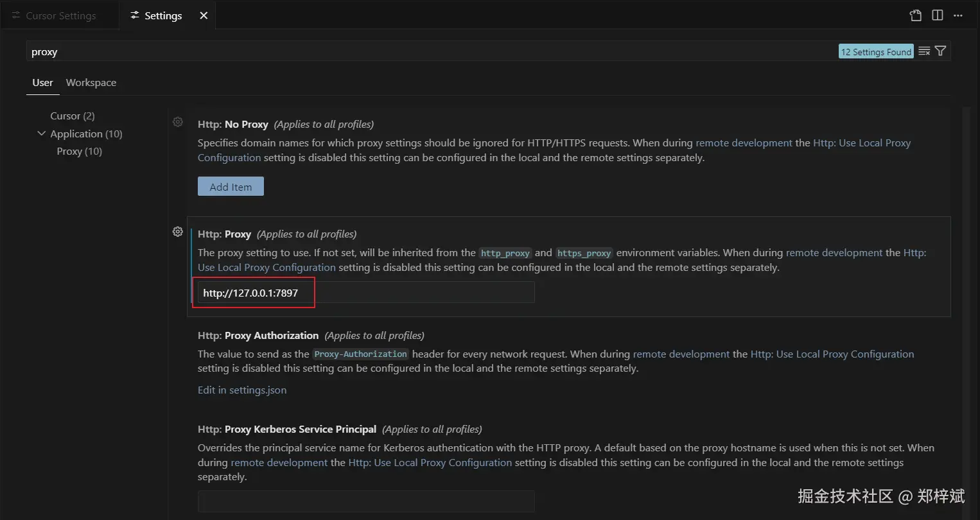The width and height of the screenshot is (980, 520).
Task: Click gear icon beside Http: Proxy
Action: (178, 232)
